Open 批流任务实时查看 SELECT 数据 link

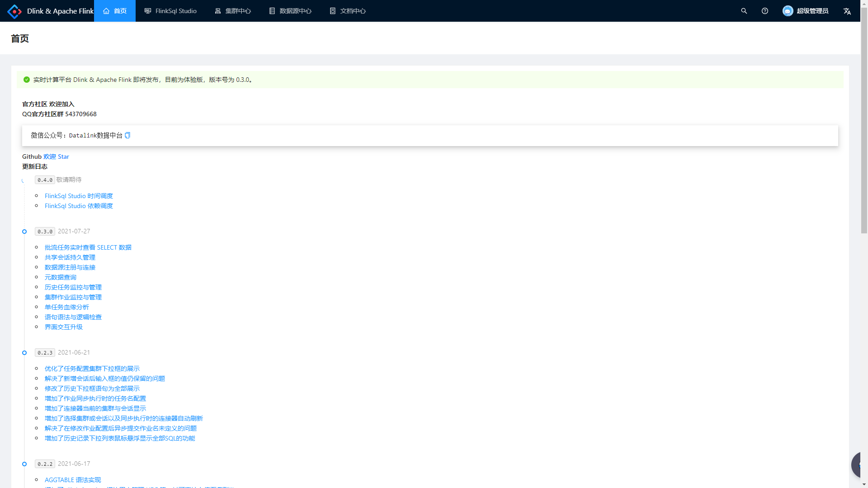click(88, 247)
